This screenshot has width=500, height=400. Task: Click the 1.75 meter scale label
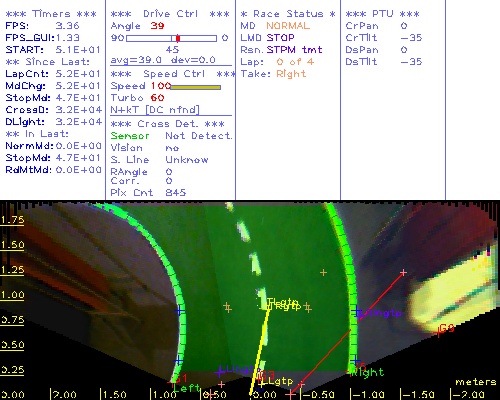click(13, 220)
